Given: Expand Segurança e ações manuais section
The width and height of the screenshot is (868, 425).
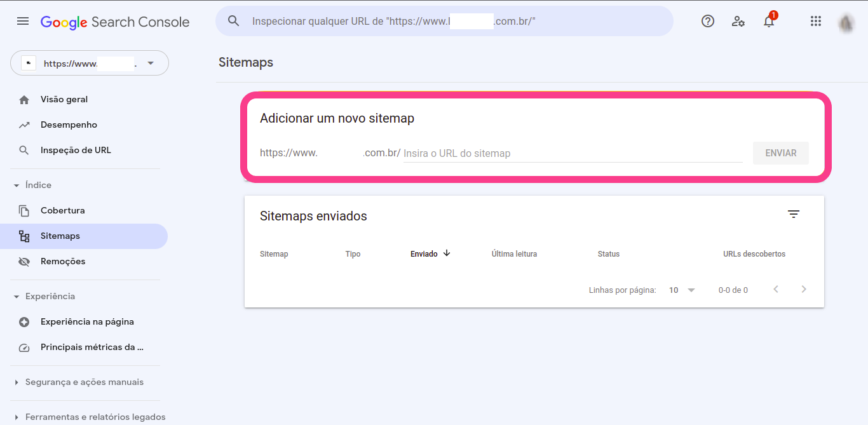Looking at the screenshot, I should click(x=17, y=382).
